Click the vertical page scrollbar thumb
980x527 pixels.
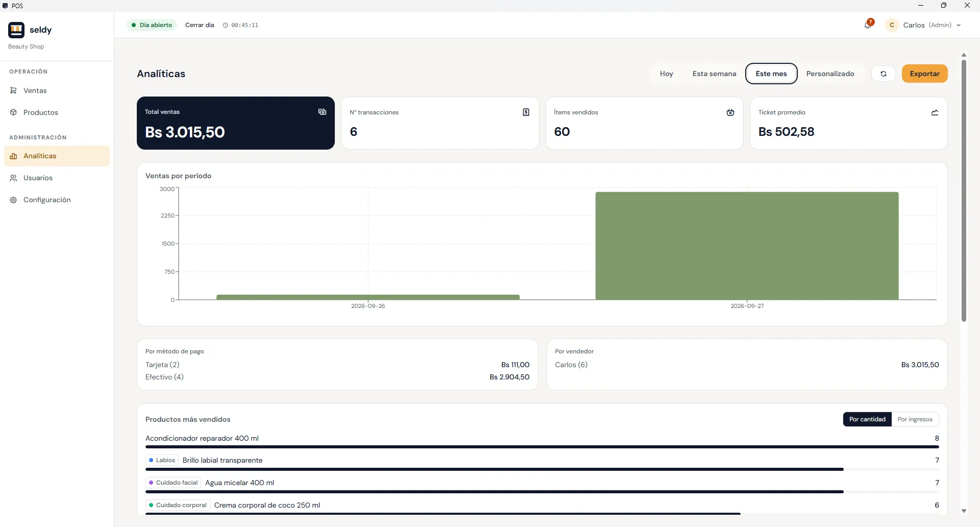[x=964, y=190]
